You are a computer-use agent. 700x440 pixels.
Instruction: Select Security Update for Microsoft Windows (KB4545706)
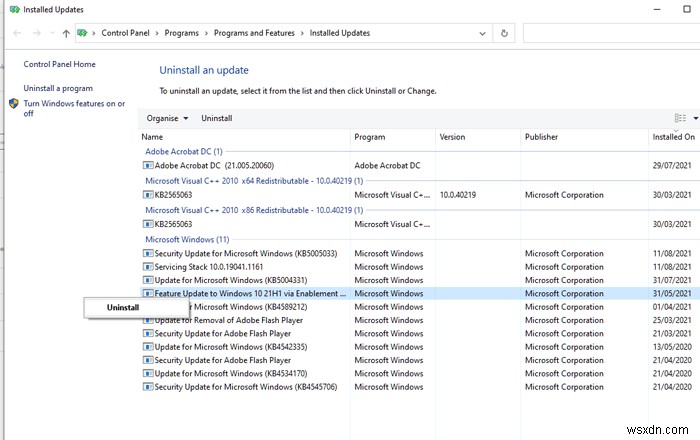246,387
